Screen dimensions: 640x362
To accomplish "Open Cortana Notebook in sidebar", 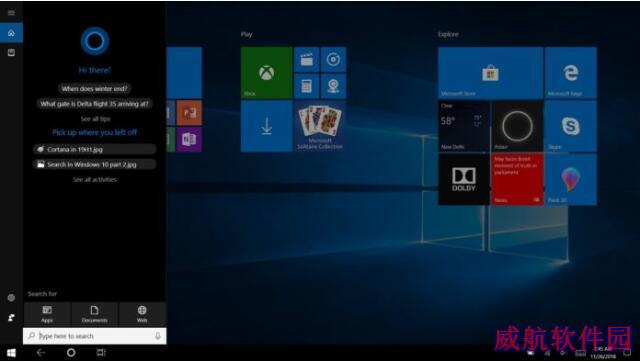I will (x=11, y=53).
